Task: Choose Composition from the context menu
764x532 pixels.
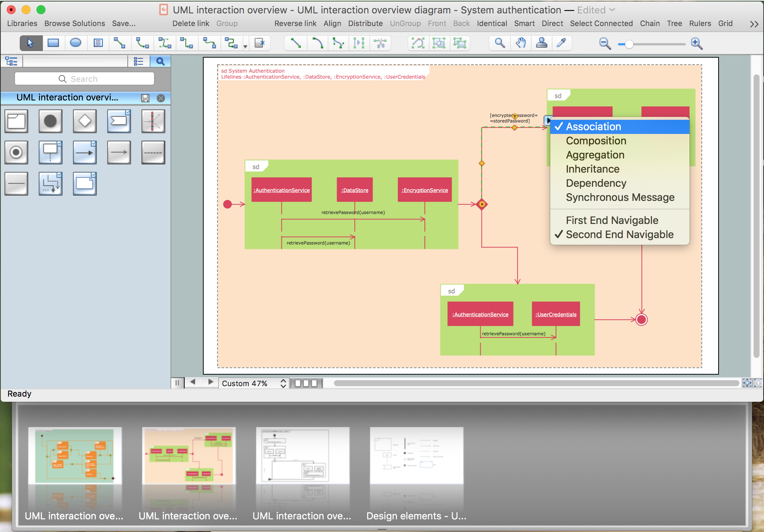Action: click(596, 141)
